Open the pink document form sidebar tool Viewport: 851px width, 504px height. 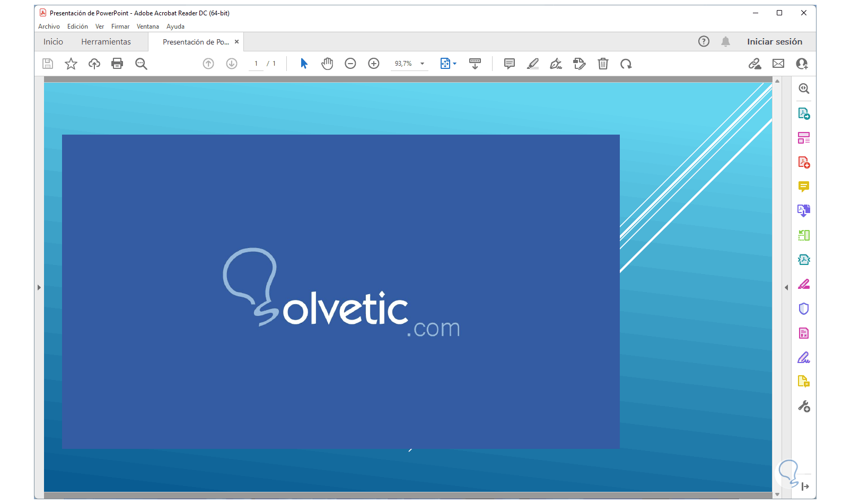tap(804, 333)
